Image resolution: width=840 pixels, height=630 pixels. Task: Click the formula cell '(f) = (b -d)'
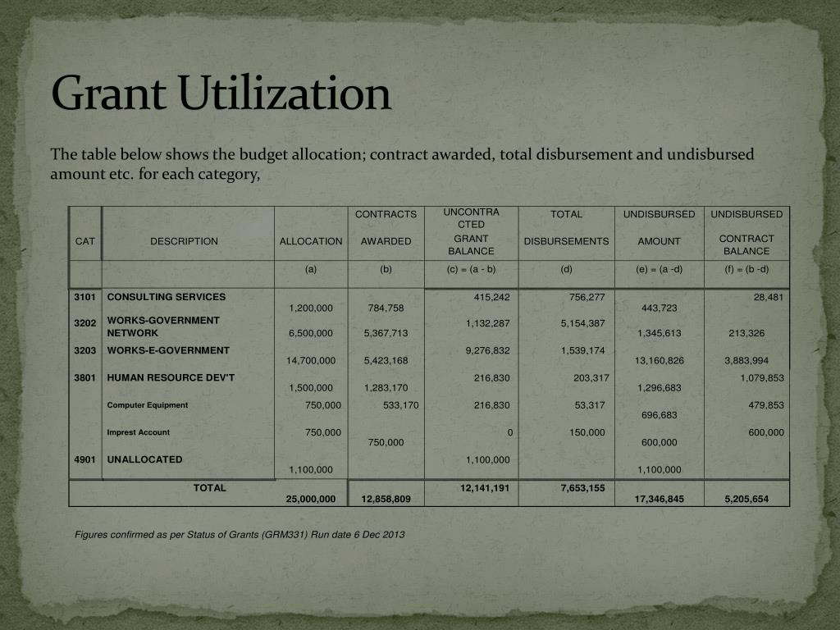(746, 269)
